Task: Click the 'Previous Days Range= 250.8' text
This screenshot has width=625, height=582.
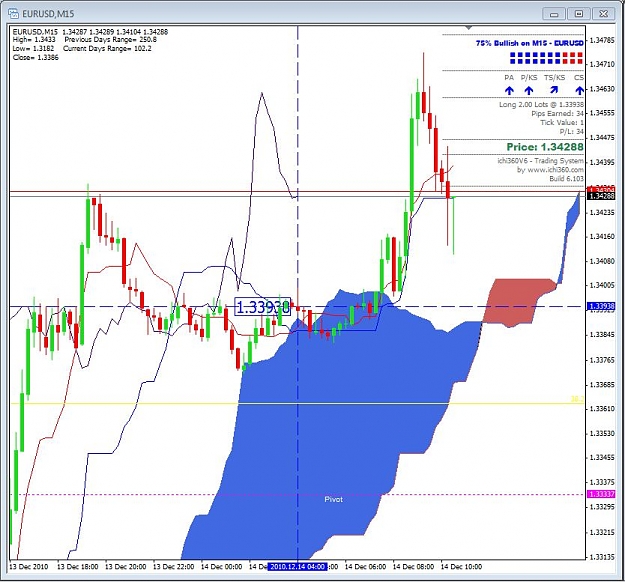Action: (110, 39)
